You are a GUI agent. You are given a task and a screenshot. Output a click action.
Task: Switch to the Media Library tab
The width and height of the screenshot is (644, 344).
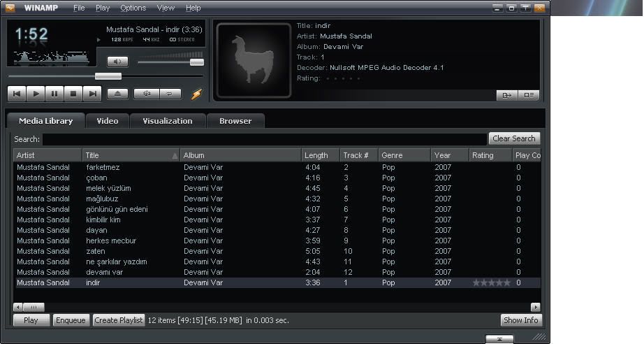[45, 121]
